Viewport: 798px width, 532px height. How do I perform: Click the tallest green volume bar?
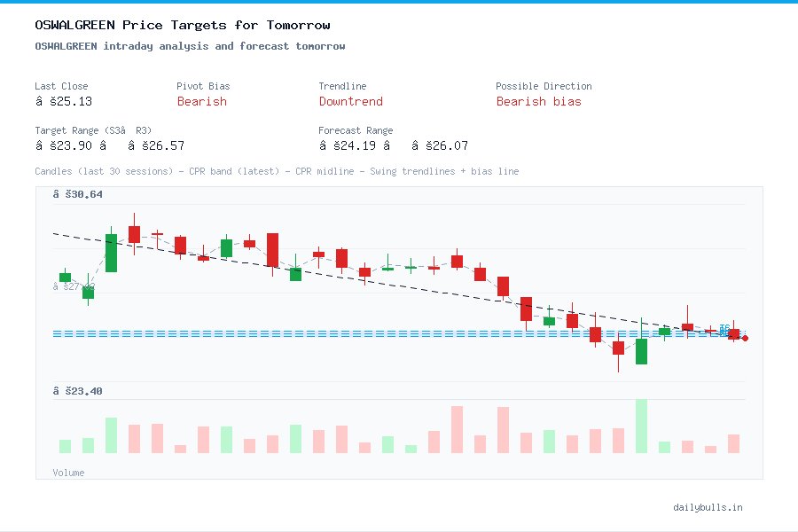click(641, 426)
